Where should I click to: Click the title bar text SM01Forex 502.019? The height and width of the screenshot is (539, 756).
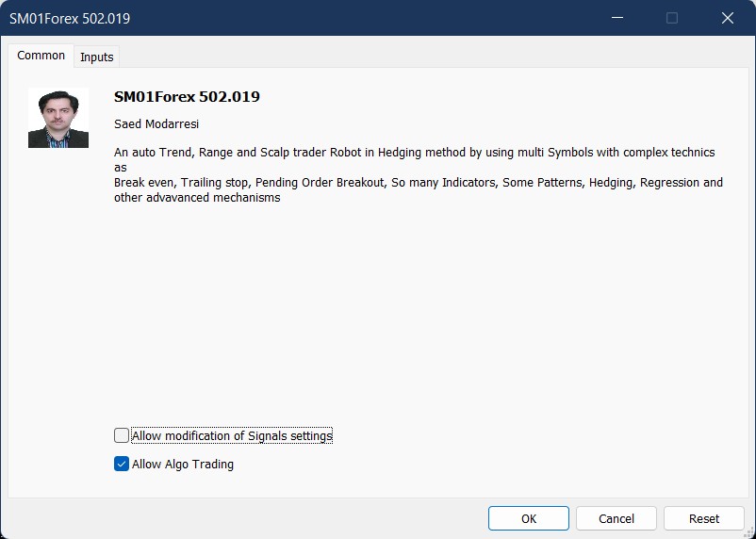pos(70,18)
